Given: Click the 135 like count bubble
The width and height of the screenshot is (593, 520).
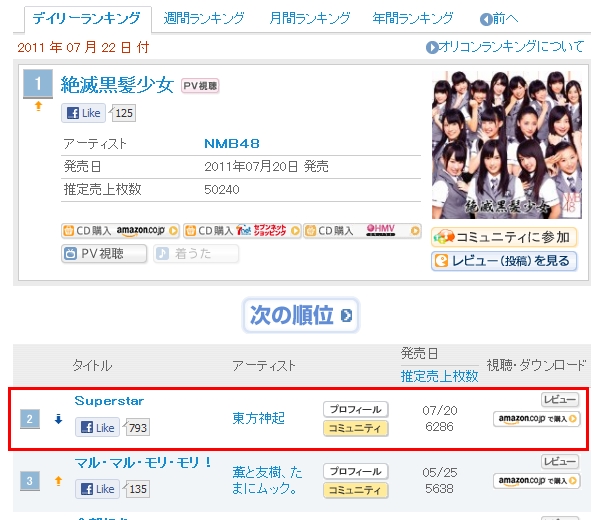Looking at the screenshot, I should 137,489.
